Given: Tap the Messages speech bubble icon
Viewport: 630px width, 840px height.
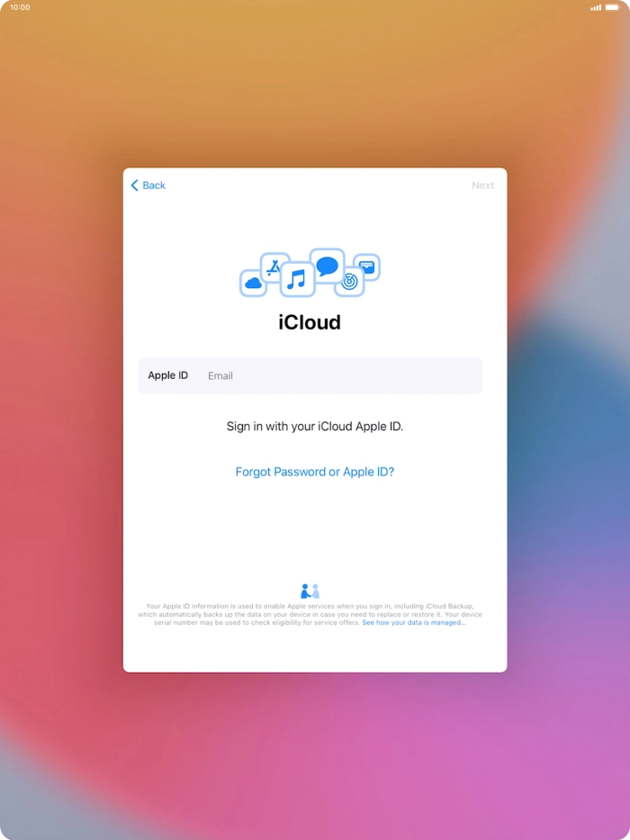Looking at the screenshot, I should point(327,266).
